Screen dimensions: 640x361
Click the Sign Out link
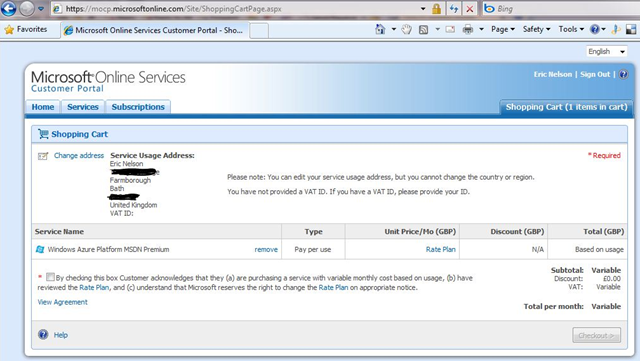(x=595, y=74)
